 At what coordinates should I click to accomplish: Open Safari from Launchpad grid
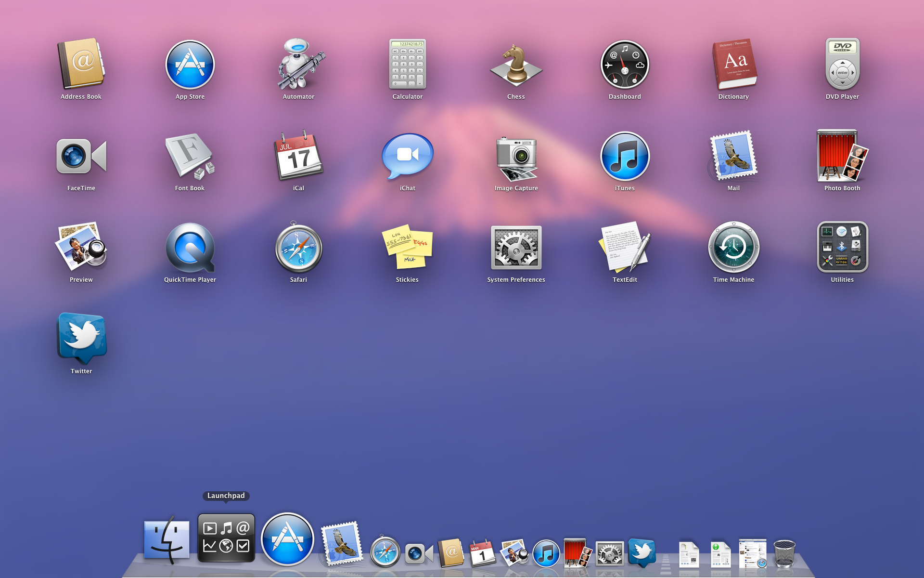click(299, 247)
